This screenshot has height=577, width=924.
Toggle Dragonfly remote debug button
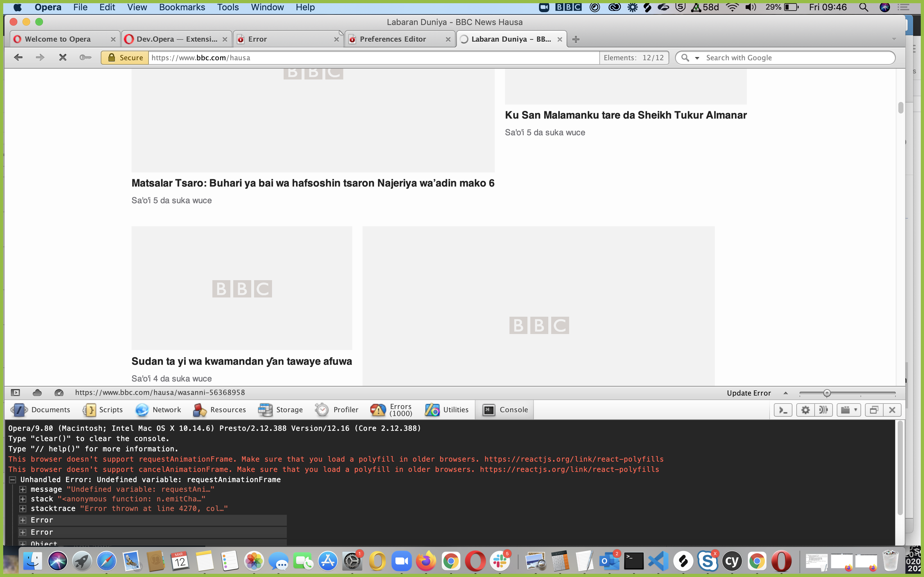click(x=823, y=410)
